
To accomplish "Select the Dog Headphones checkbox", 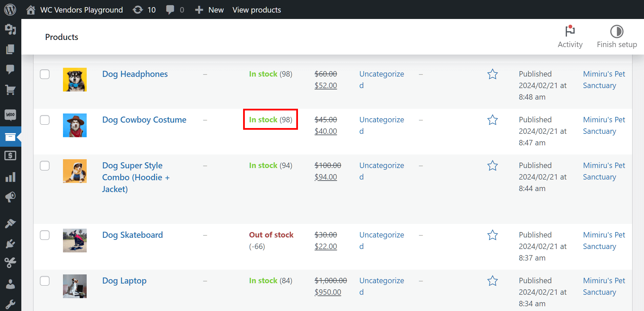I will click(45, 74).
